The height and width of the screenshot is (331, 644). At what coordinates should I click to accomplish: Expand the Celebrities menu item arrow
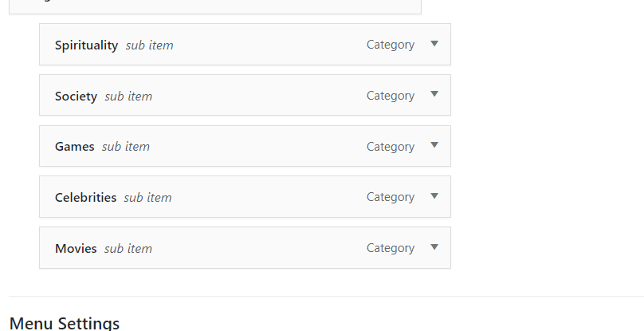coord(434,196)
